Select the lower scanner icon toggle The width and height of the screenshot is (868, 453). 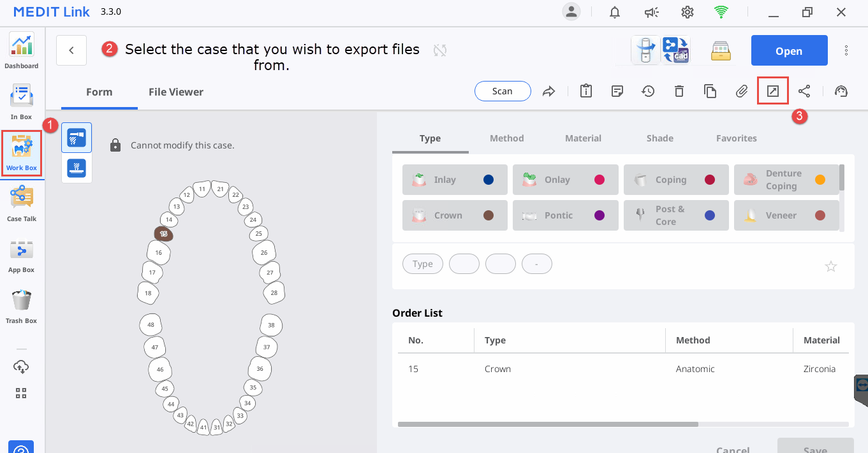coord(77,168)
